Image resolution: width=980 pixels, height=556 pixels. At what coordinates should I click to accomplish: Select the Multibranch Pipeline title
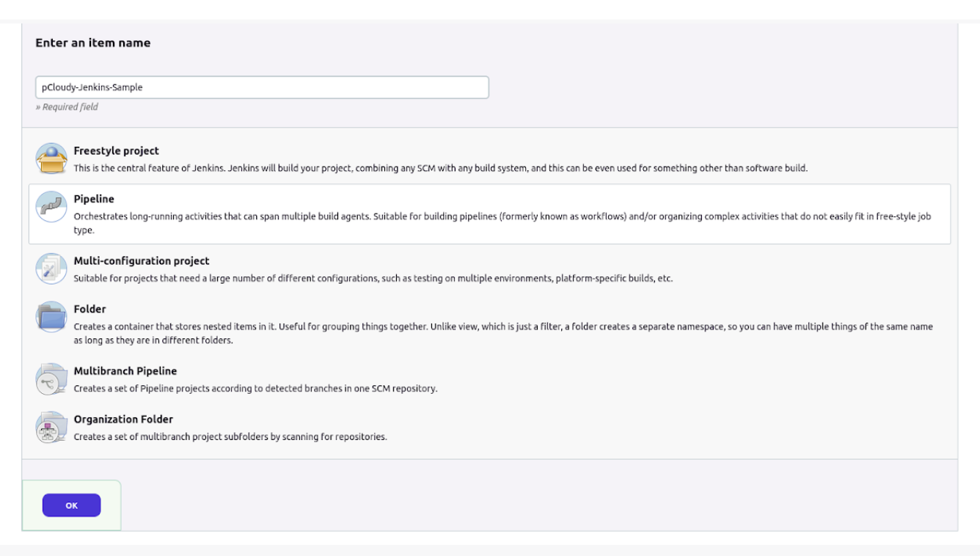pyautogui.click(x=125, y=371)
